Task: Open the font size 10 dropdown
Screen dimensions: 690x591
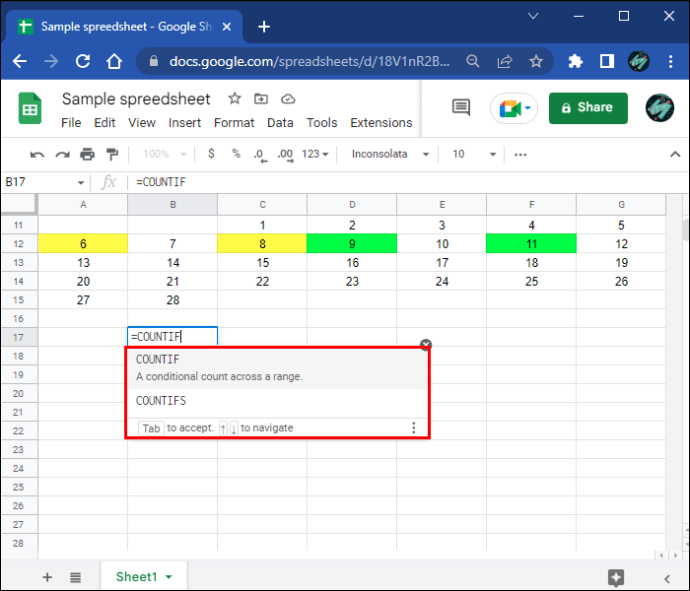Action: tap(474, 154)
